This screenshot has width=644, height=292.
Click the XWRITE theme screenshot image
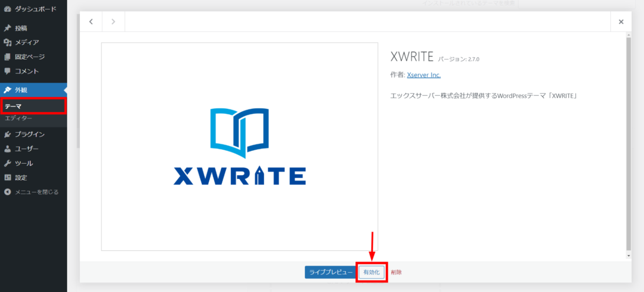coord(239,147)
